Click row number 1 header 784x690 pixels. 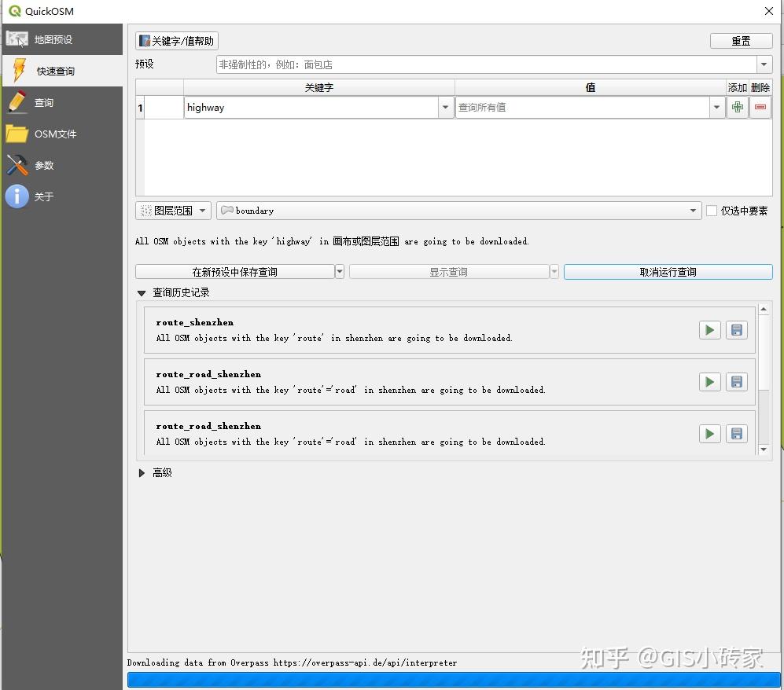(x=141, y=108)
